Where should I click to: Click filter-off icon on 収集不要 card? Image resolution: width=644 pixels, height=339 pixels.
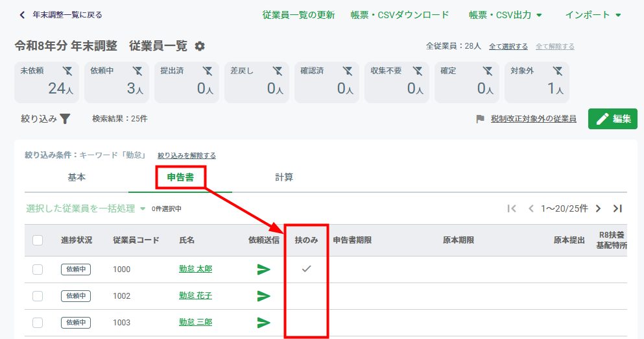418,71
